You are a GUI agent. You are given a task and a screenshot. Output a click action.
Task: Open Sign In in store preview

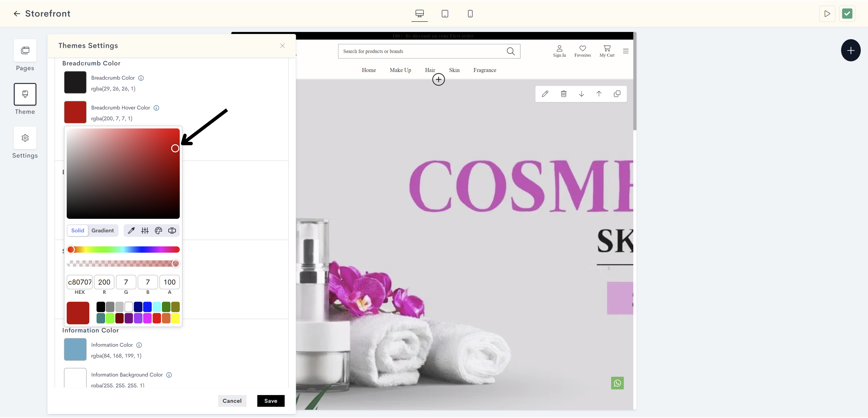pos(559,51)
